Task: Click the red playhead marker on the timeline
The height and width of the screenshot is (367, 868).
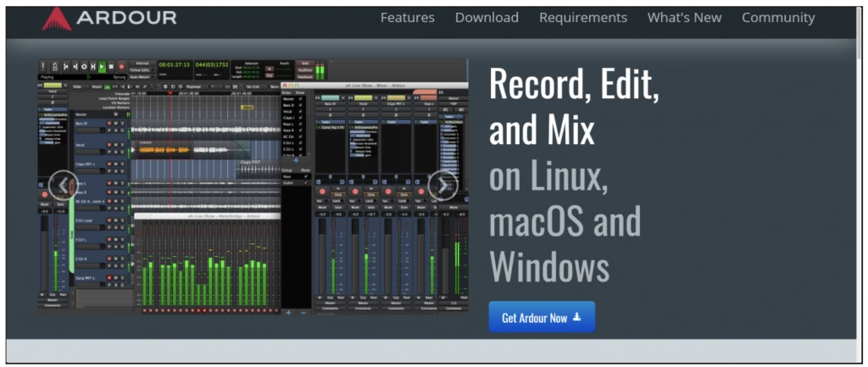Action: pyautogui.click(x=170, y=92)
